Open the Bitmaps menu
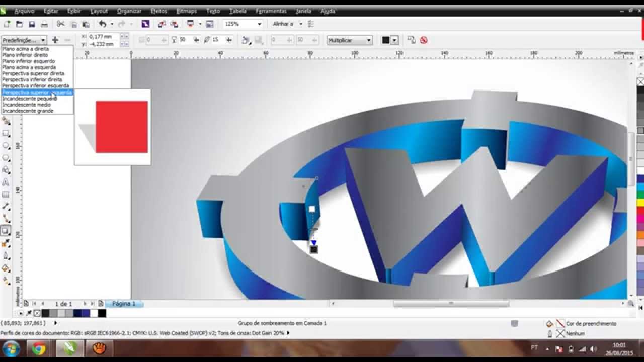 pos(187,11)
